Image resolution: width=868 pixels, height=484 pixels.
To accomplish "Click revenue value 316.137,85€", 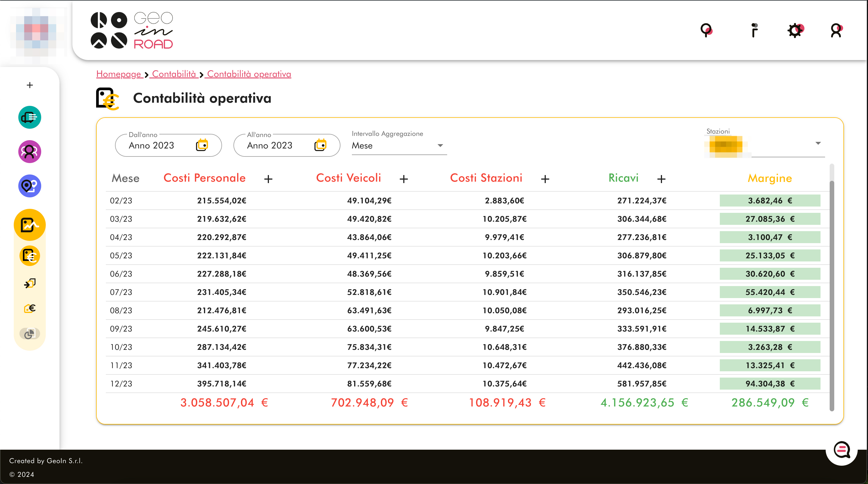I will [642, 274].
